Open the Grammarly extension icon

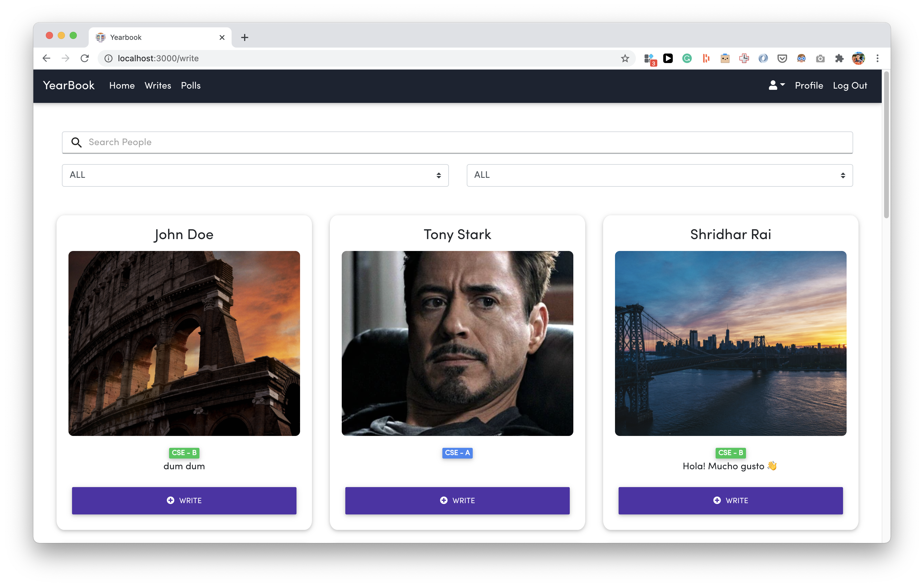[x=687, y=58]
